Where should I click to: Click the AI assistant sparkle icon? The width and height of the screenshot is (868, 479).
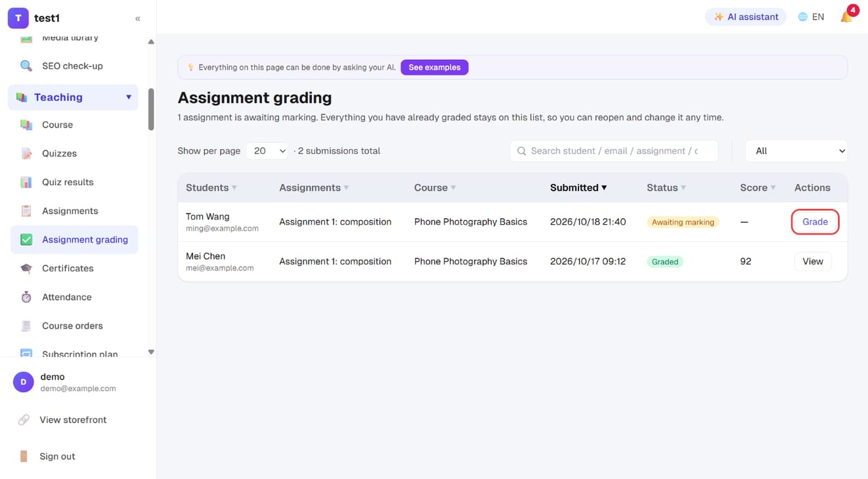coord(718,17)
